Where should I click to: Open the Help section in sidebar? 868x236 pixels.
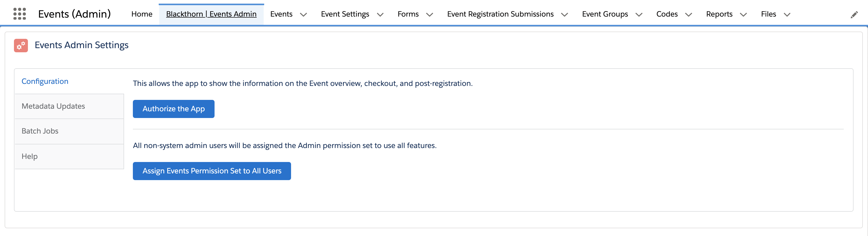coord(30,157)
